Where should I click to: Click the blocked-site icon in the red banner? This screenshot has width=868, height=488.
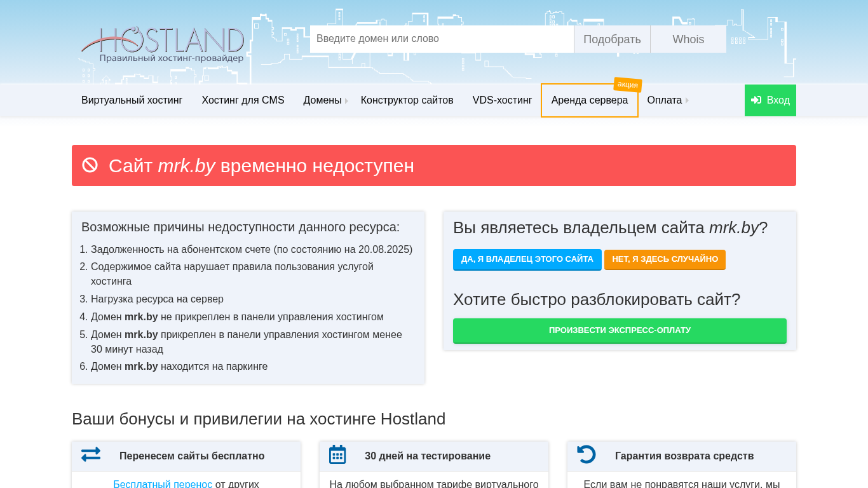pyautogui.click(x=90, y=165)
